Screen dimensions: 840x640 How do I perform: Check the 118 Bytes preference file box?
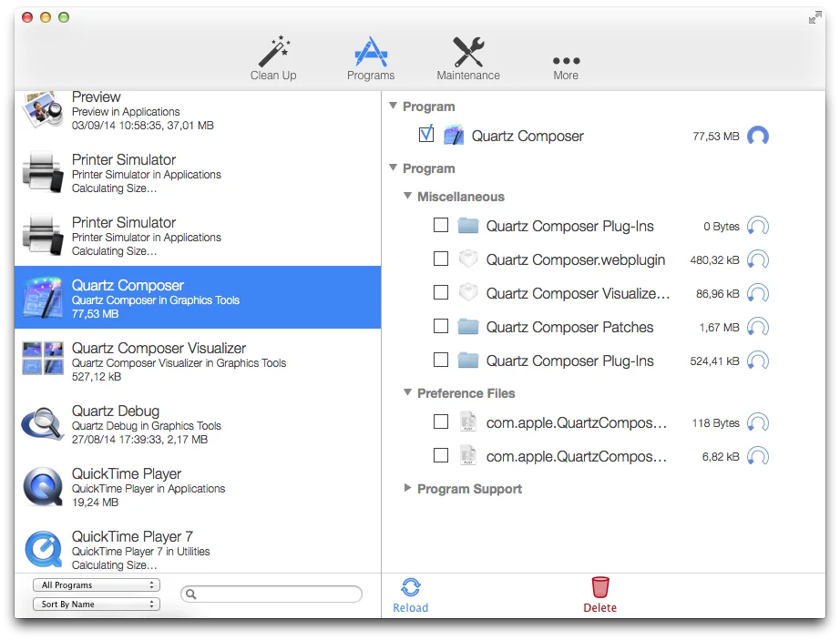click(441, 422)
